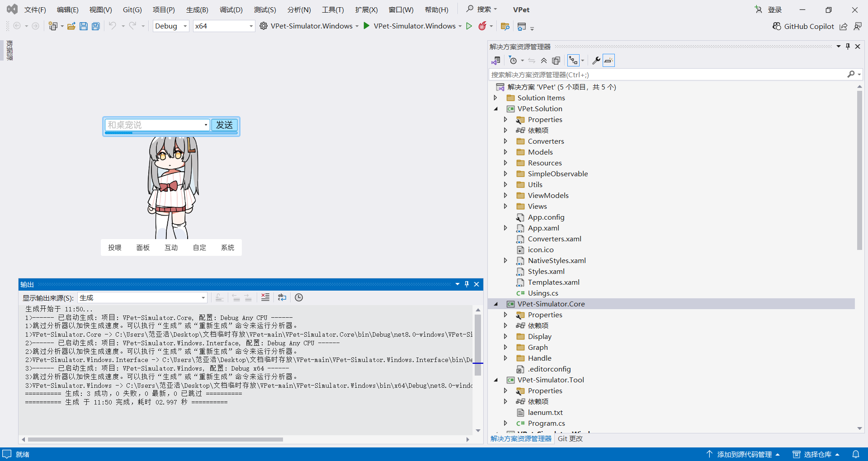Image resolution: width=868 pixels, height=461 pixels.
Task: Expand the App.xaml node
Action: click(x=505, y=228)
